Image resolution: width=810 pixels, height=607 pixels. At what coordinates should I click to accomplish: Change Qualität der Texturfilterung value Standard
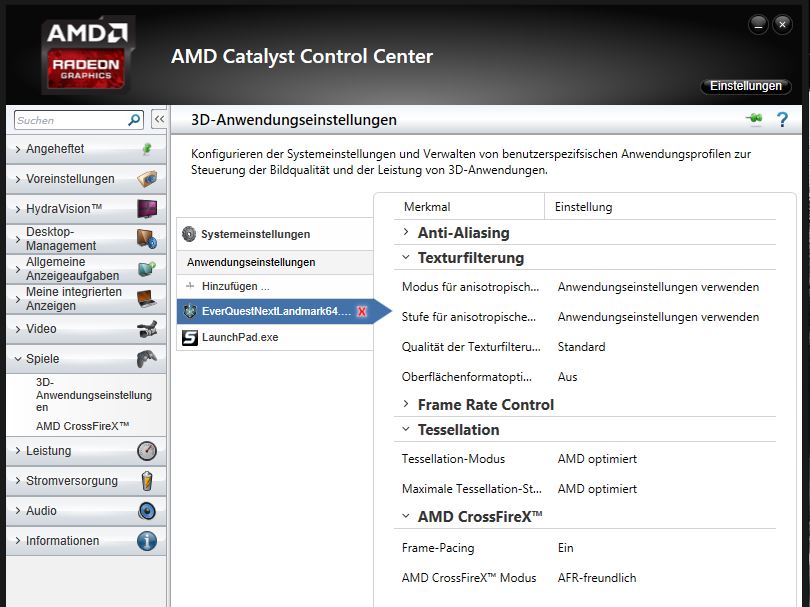[x=581, y=347]
